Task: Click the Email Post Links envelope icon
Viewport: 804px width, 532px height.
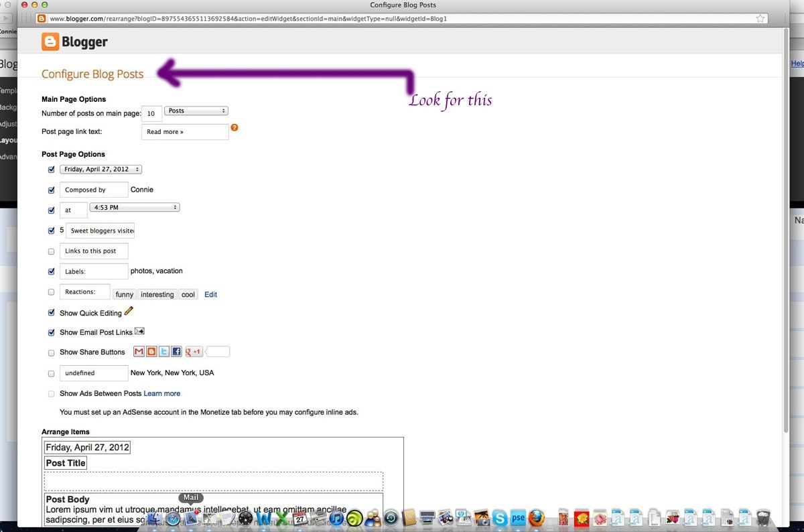Action: 139,331
